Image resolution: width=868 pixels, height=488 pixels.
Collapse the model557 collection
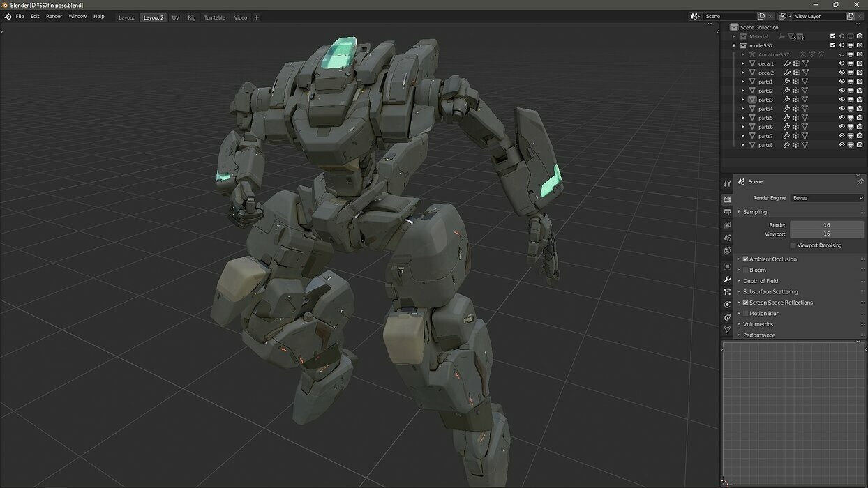(x=734, y=45)
